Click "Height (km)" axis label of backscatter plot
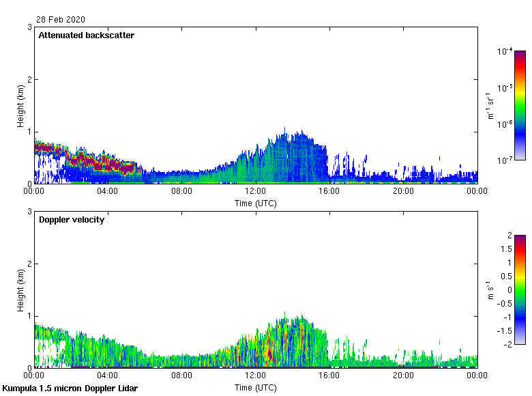The image size is (532, 396). point(20,105)
